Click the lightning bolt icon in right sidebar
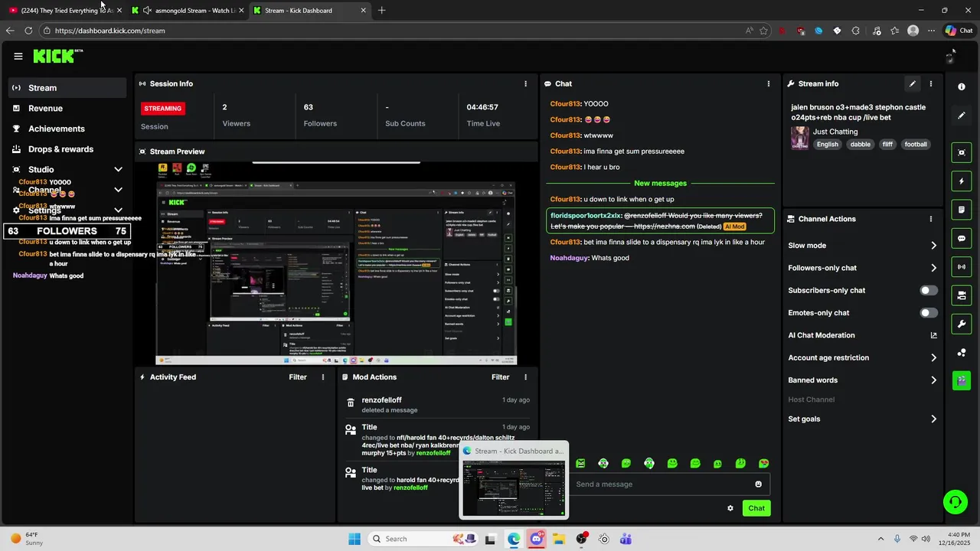The height and width of the screenshot is (551, 980). [x=962, y=181]
